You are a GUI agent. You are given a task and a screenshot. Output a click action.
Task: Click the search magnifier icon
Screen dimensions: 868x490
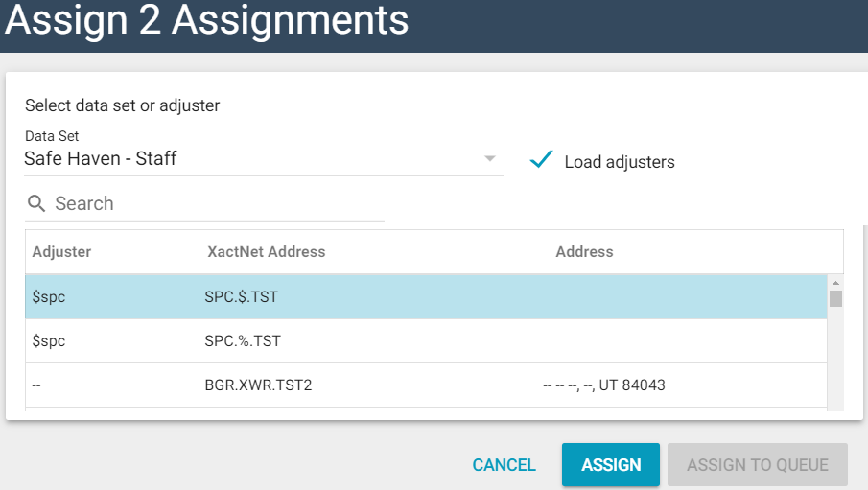click(x=36, y=203)
